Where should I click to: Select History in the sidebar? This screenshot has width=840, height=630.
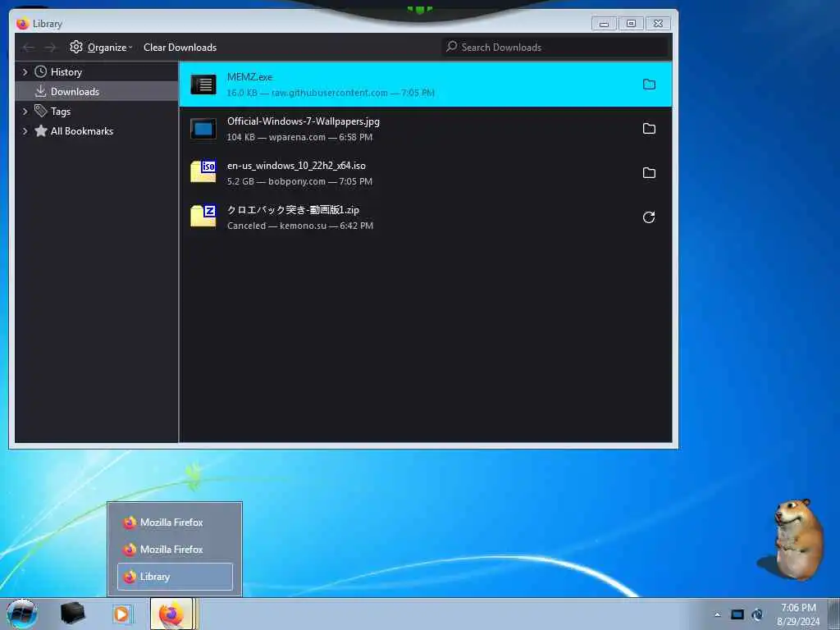pos(97,71)
